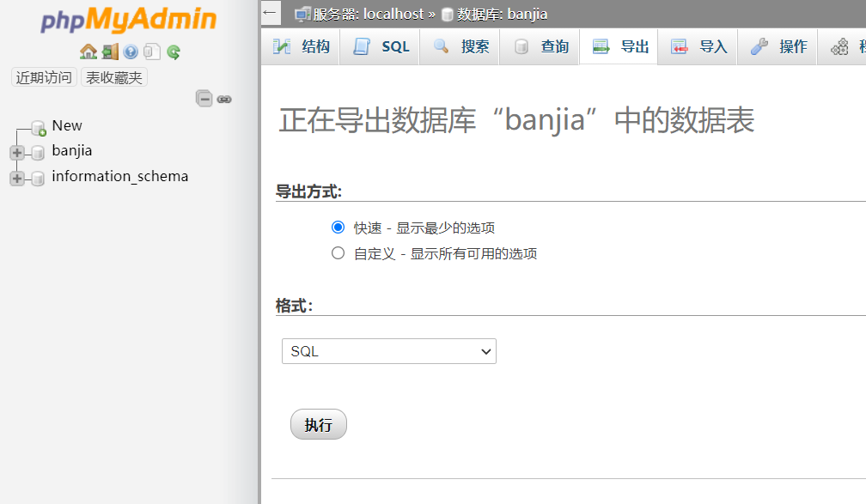Select the 快速 quick export radio button
This screenshot has width=866, height=504.
click(338, 228)
